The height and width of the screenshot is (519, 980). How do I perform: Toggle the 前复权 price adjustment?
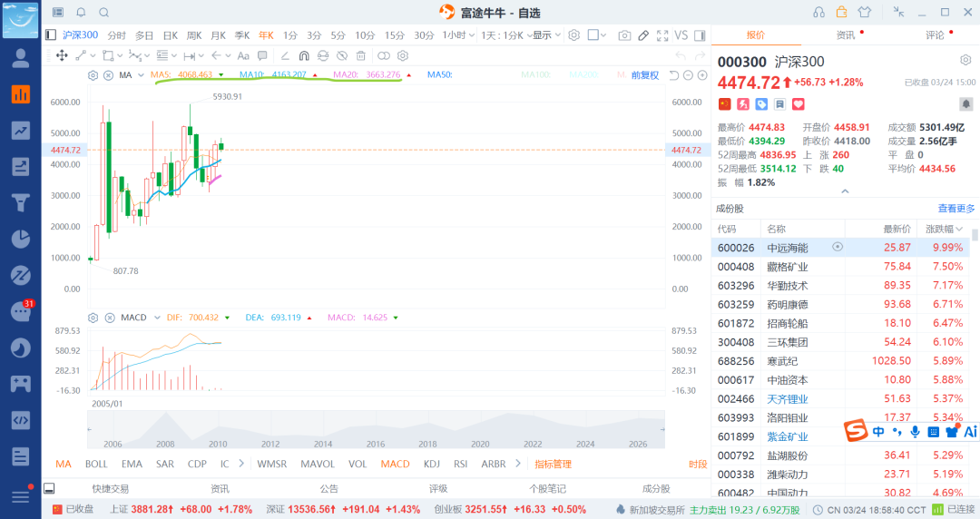645,75
